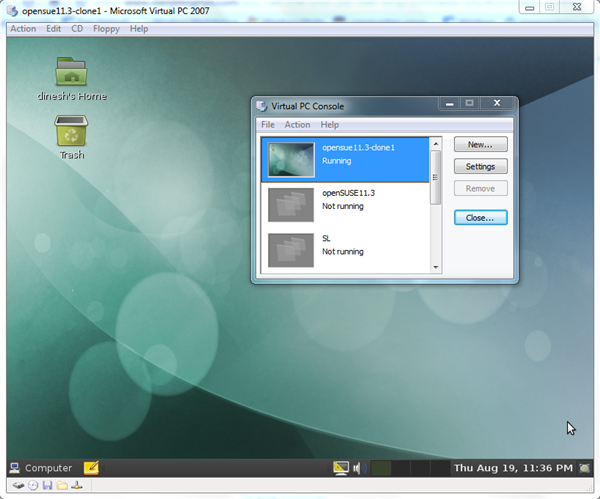Click the CD drive status bar icon
Viewport: 600px width, 499px height.
click(33, 486)
